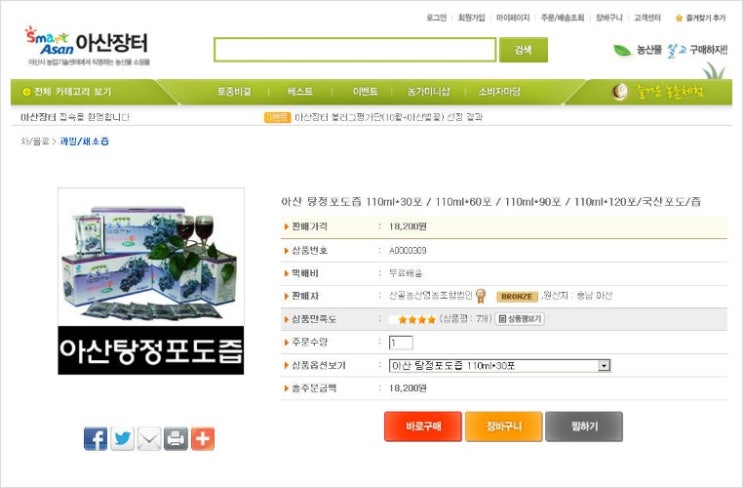
Task: Open the 이벤트 menu item
Action: [x=365, y=91]
